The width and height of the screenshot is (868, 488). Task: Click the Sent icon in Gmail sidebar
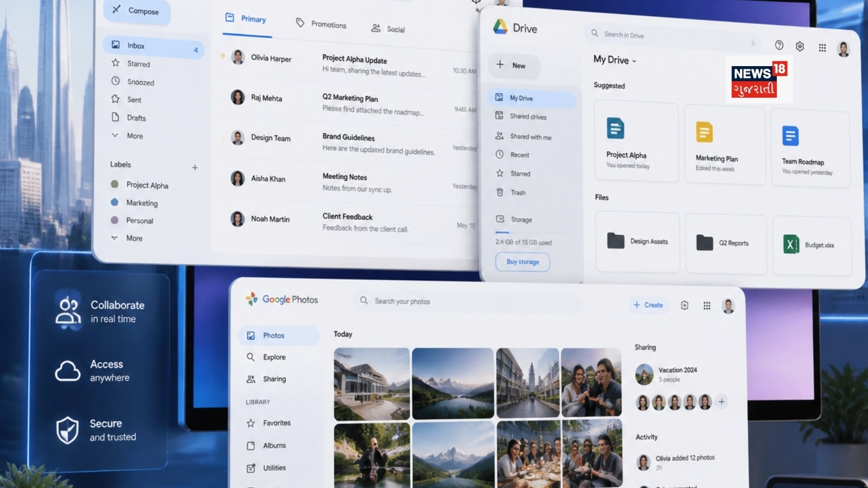coord(116,99)
